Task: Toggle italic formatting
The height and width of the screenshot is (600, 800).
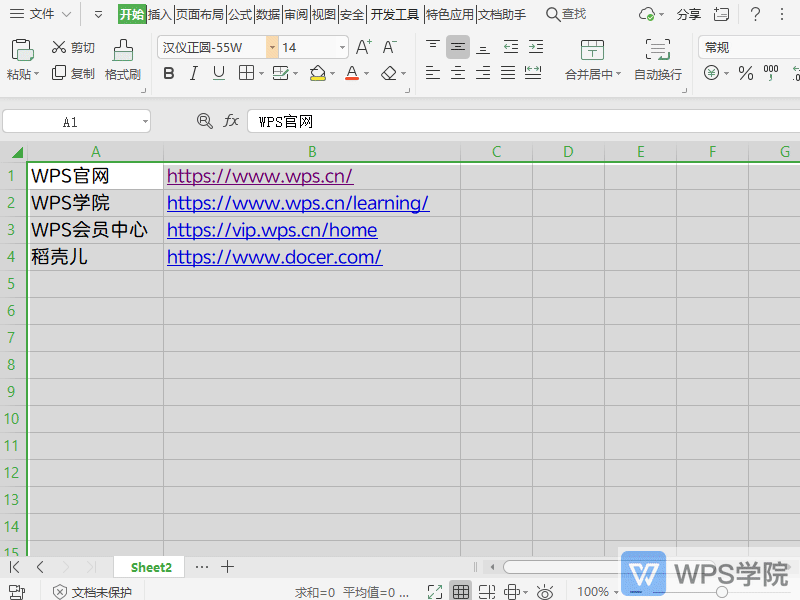Action: (193, 73)
